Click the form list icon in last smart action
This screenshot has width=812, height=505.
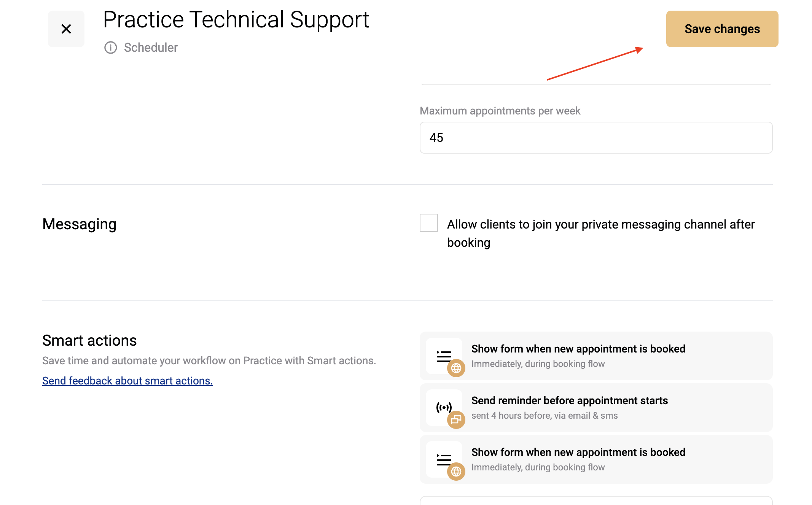pyautogui.click(x=444, y=459)
